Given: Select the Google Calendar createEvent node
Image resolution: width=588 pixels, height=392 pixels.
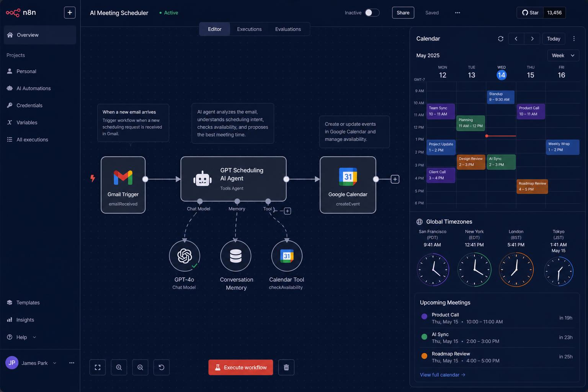Looking at the screenshot, I should coord(348,185).
